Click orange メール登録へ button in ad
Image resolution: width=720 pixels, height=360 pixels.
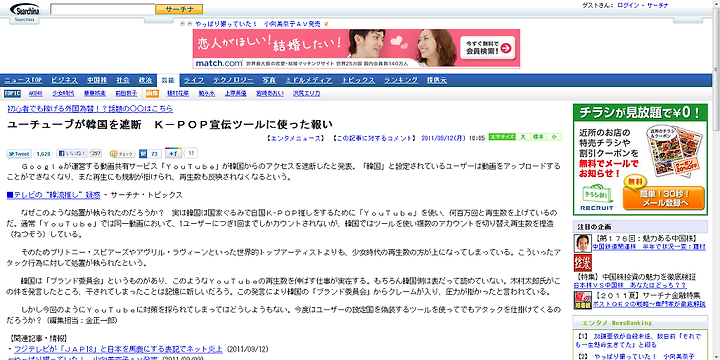click(x=663, y=197)
